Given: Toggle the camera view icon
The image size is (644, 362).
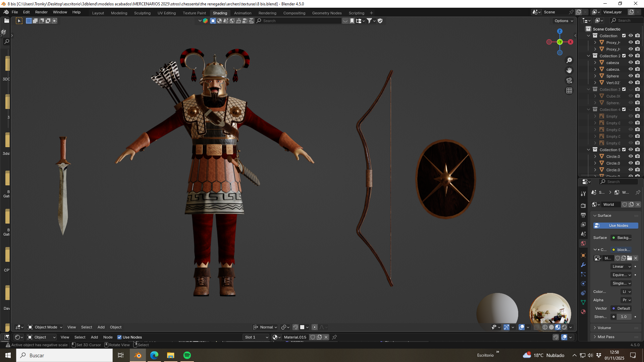Looking at the screenshot, I should [x=569, y=80].
